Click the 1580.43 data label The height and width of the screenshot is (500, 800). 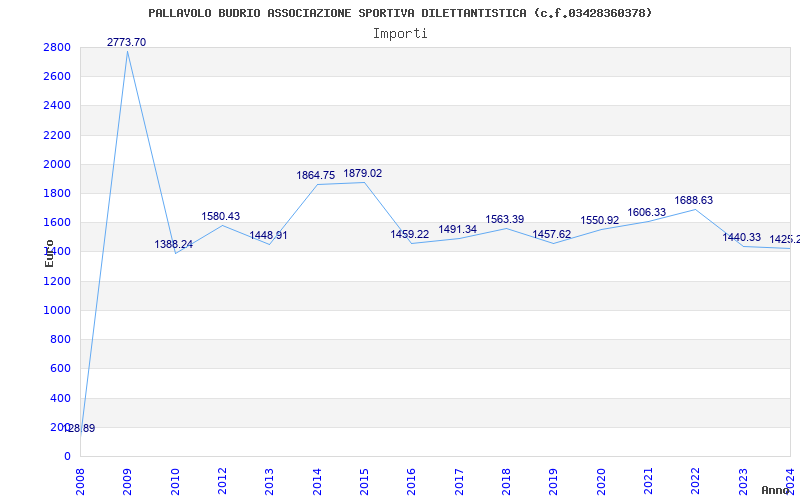[x=220, y=216]
